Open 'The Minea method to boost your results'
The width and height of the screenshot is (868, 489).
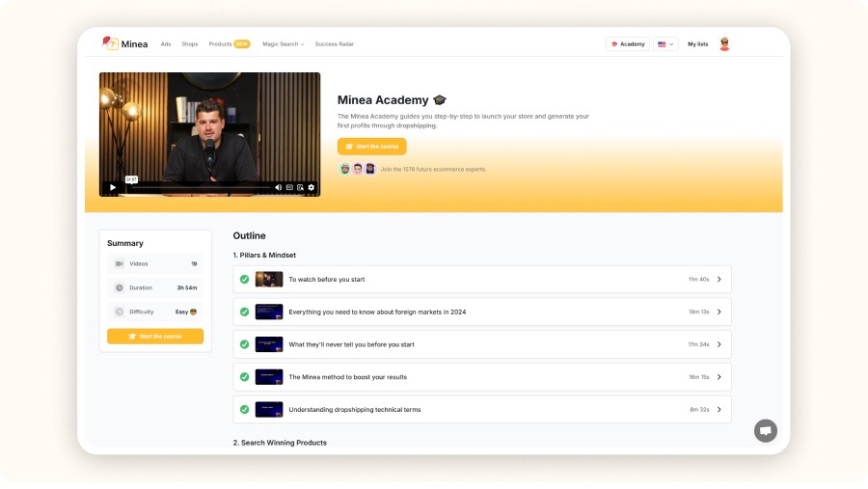(x=482, y=377)
